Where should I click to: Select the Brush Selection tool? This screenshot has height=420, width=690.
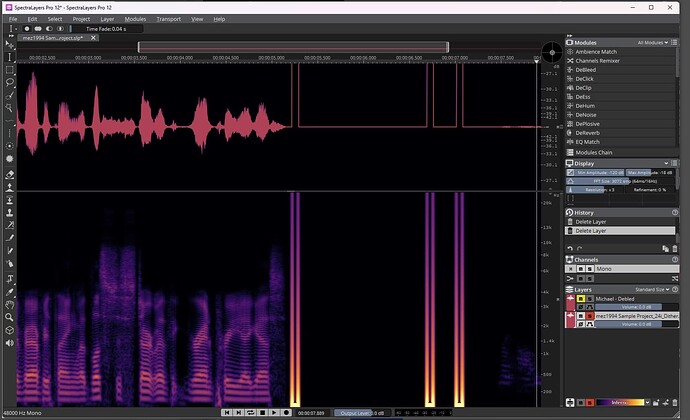pyautogui.click(x=10, y=95)
